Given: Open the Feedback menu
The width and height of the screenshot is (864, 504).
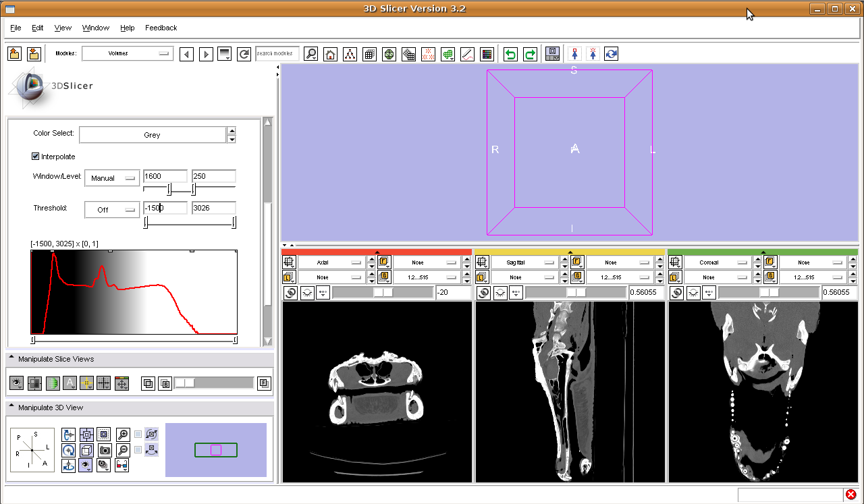Looking at the screenshot, I should point(161,28).
